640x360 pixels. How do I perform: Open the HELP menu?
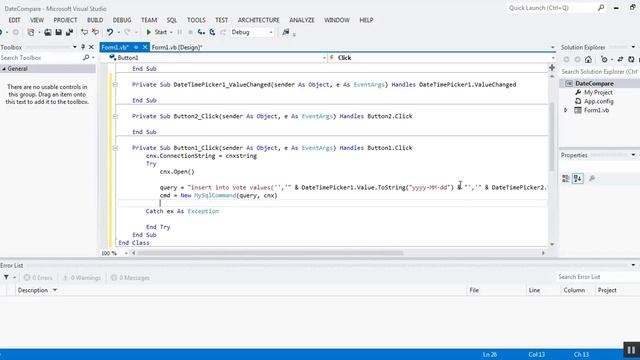[x=366, y=20]
